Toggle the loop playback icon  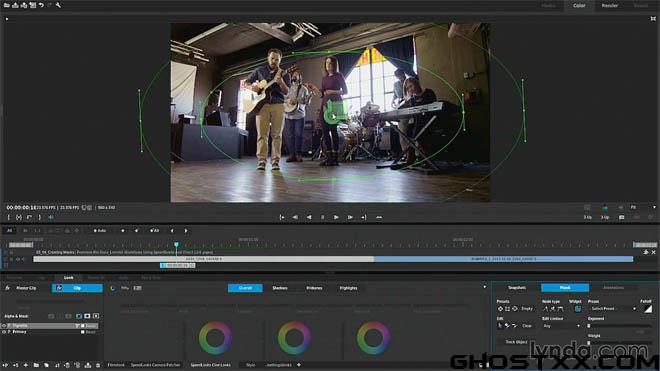tap(379, 217)
